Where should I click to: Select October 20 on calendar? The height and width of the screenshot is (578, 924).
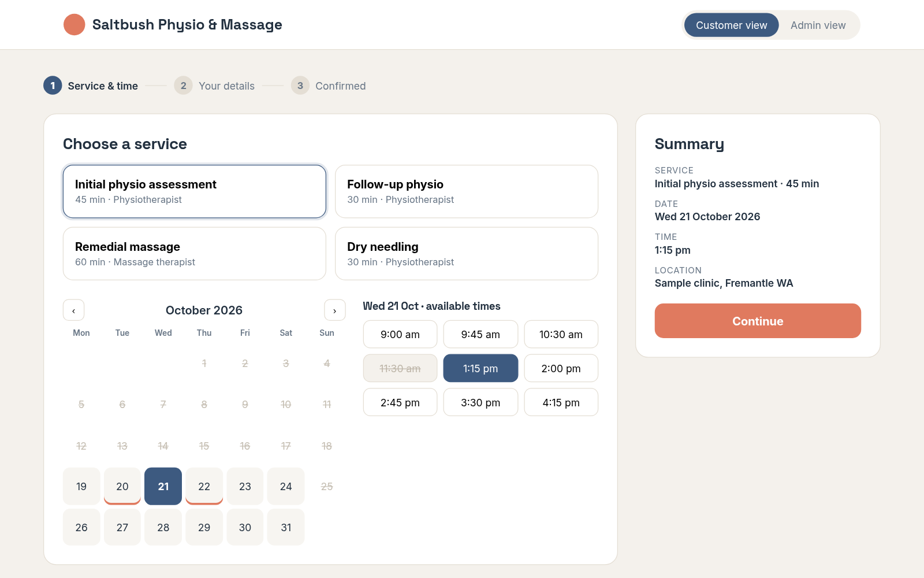pyautogui.click(x=122, y=487)
